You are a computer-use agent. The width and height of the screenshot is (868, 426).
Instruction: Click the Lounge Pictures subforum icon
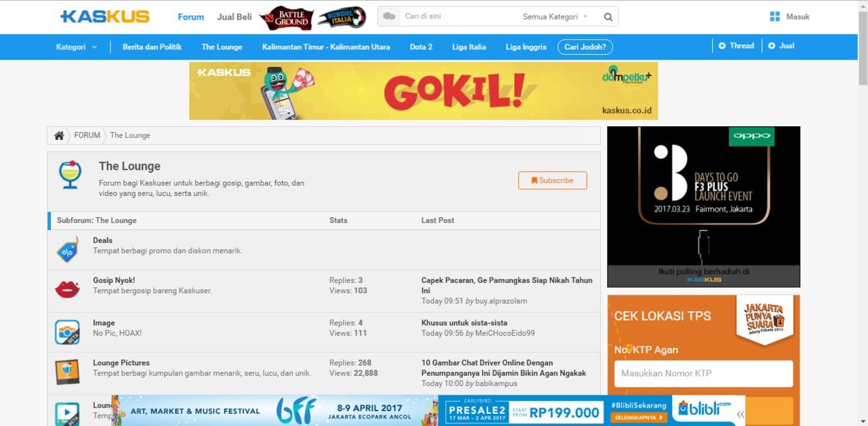tap(67, 372)
